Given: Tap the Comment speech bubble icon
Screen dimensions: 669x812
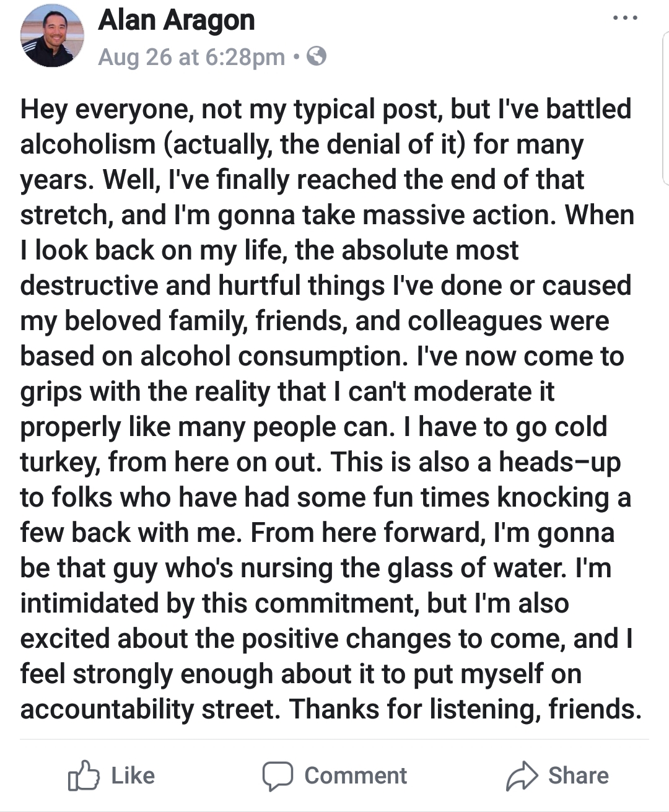Looking at the screenshot, I should coord(278,775).
